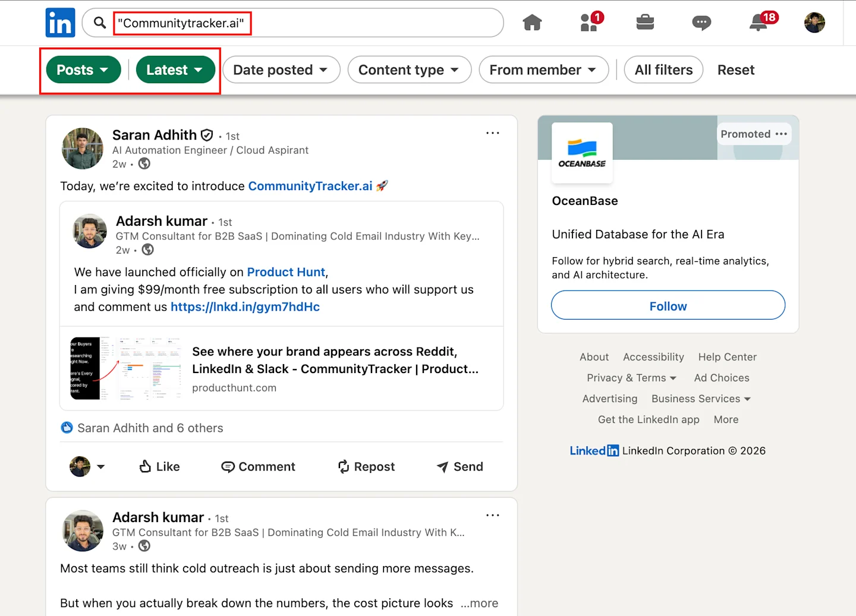Open the profile avatar menu
The image size is (856, 616).
click(x=814, y=23)
